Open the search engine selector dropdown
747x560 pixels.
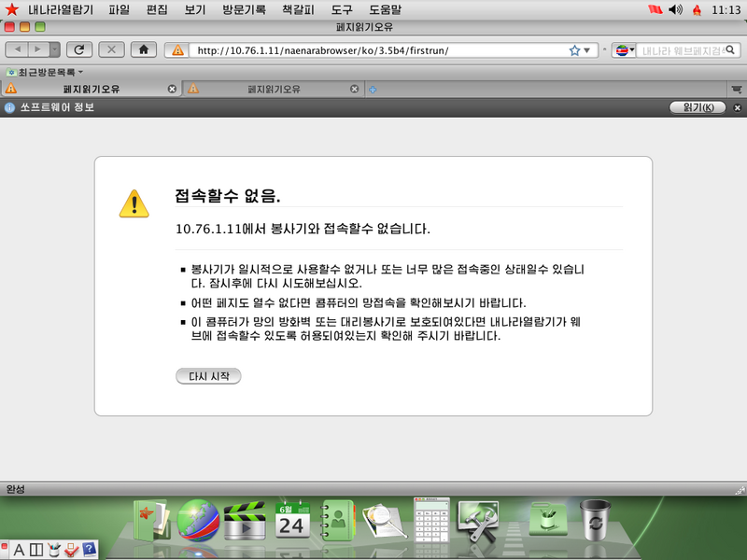tap(624, 50)
